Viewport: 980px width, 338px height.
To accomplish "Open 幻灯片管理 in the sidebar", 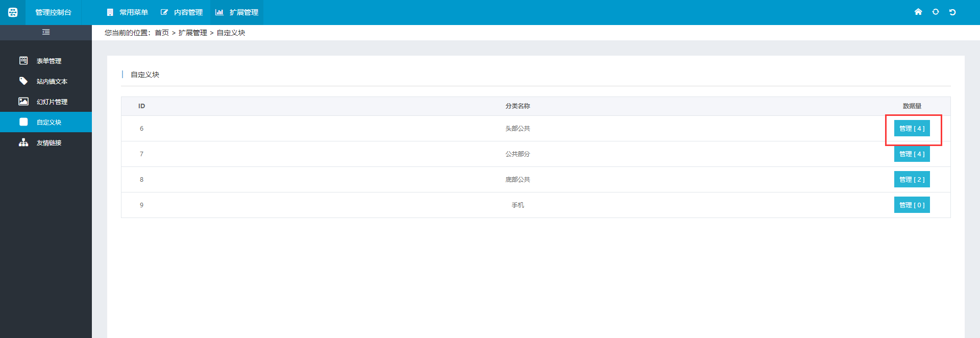I will tap(46, 102).
